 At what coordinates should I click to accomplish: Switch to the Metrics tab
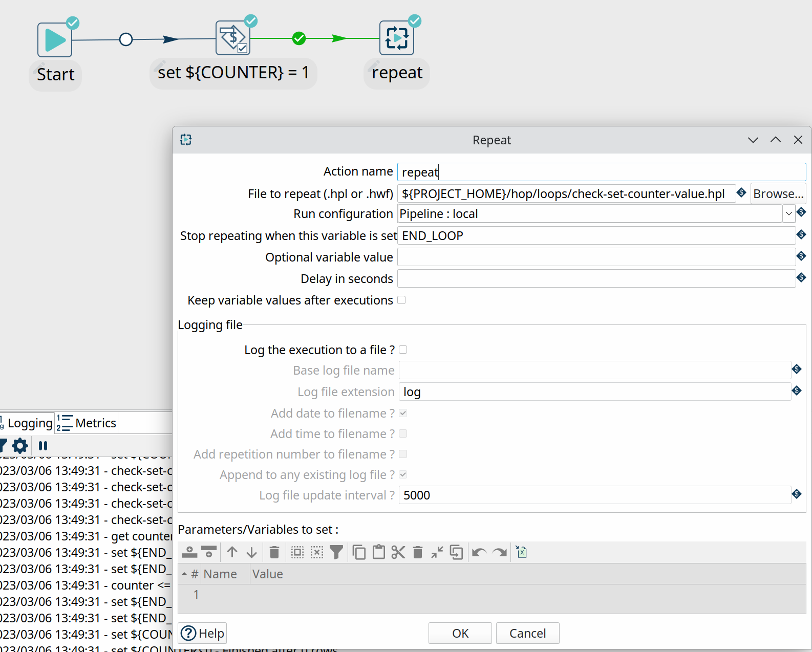click(87, 423)
